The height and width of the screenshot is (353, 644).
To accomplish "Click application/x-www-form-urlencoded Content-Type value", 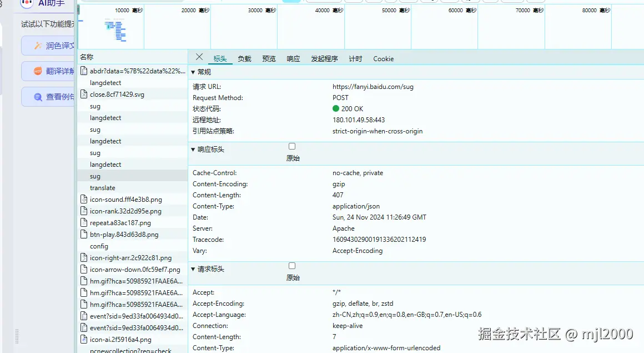I will click(x=386, y=348).
